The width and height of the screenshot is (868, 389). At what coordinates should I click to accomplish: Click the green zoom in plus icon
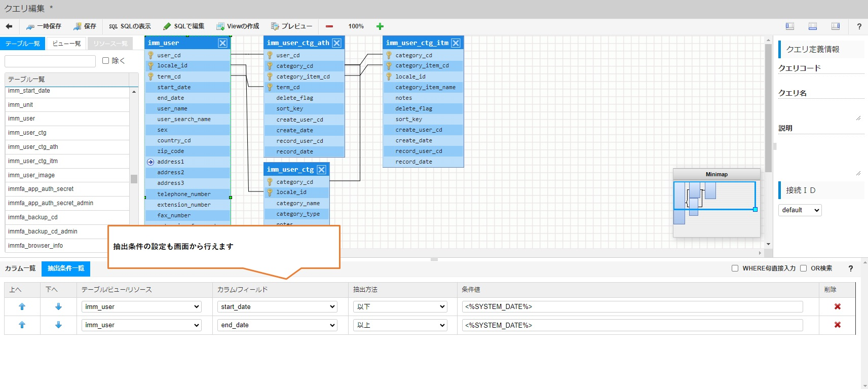point(380,26)
